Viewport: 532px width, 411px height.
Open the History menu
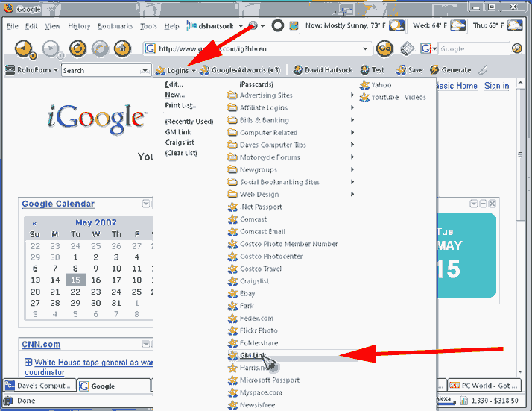[x=79, y=26]
